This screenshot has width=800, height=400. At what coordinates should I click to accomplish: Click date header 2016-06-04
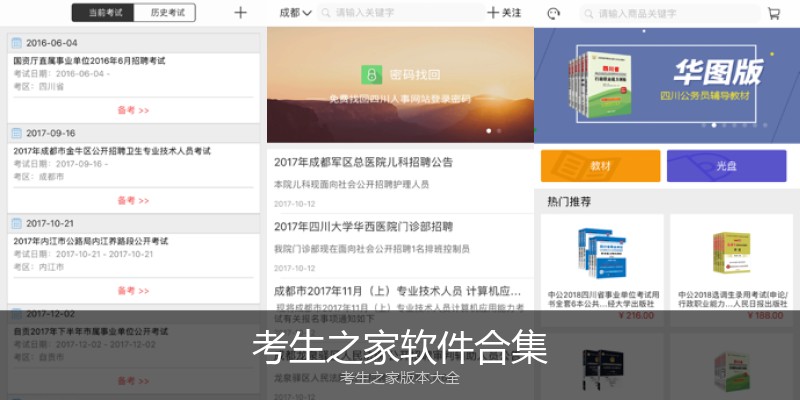[52, 43]
